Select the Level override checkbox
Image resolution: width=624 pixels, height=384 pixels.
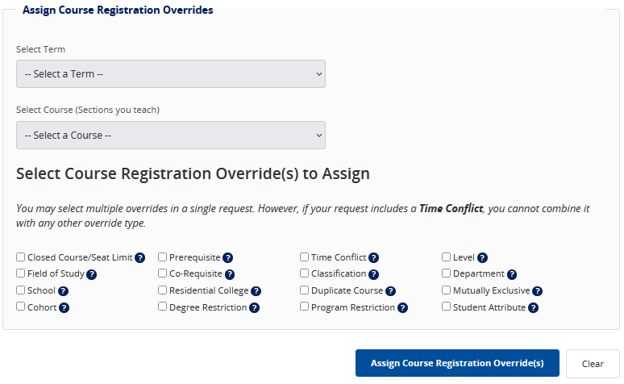pyautogui.click(x=446, y=257)
